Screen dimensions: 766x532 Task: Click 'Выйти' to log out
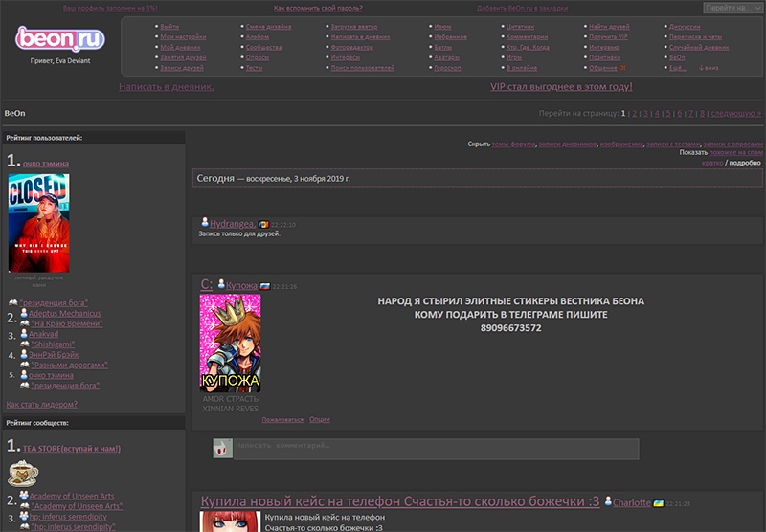169,27
